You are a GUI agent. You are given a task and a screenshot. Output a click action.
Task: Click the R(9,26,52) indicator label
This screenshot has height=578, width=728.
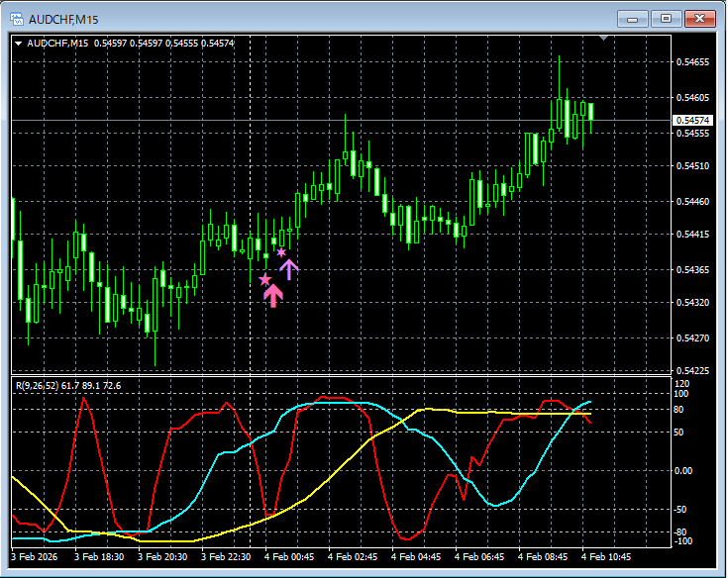[38, 385]
